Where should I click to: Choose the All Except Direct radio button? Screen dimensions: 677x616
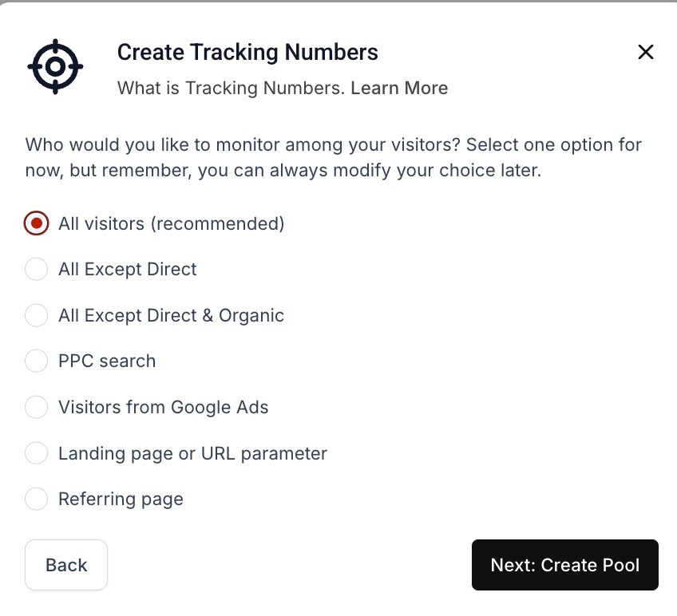[36, 270]
